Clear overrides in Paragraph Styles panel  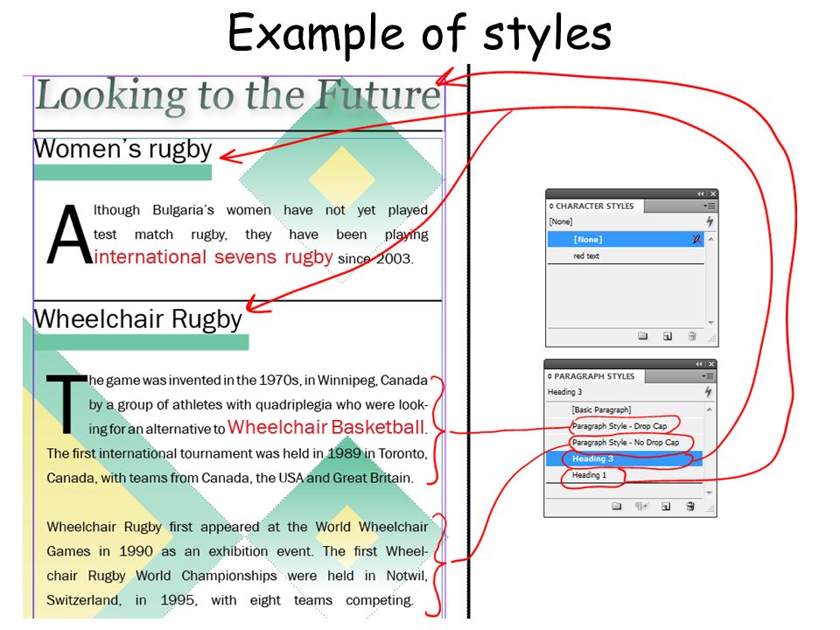point(641,506)
